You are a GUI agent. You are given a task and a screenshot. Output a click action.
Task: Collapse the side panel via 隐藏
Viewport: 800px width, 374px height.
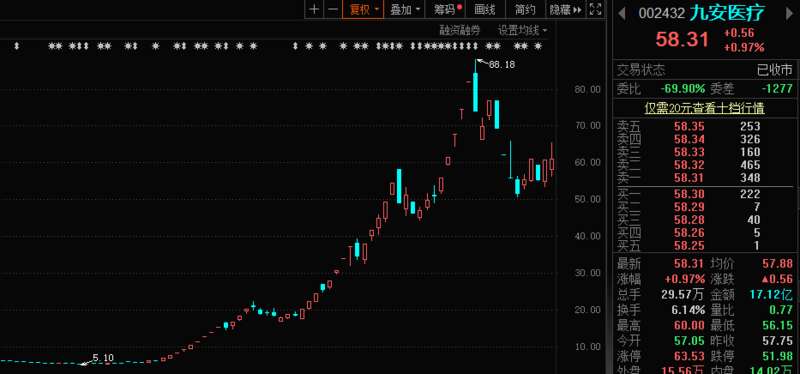[x=565, y=9]
